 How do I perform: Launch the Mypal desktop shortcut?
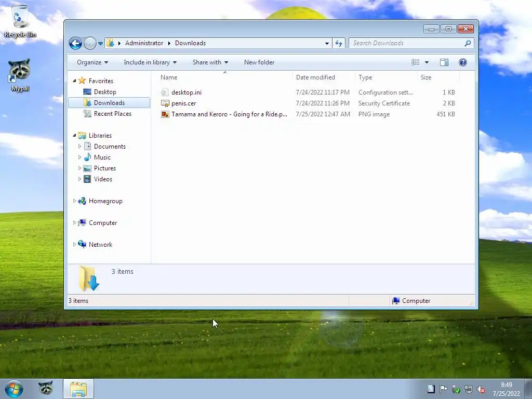(x=20, y=75)
